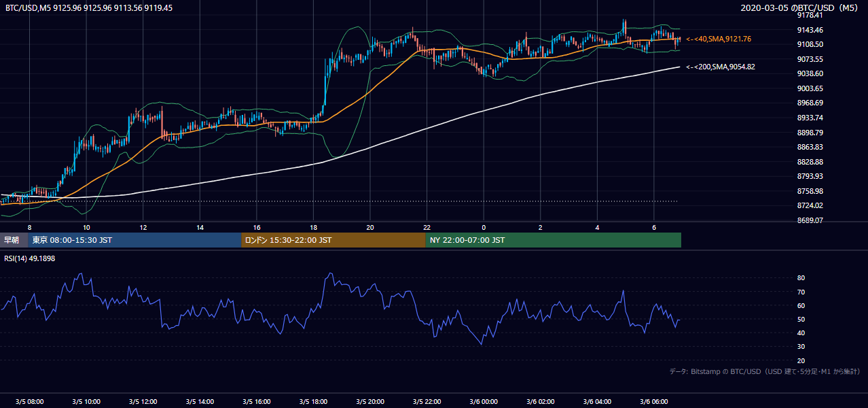
Task: Click the 3/6 02:00 date label
Action: [540, 402]
